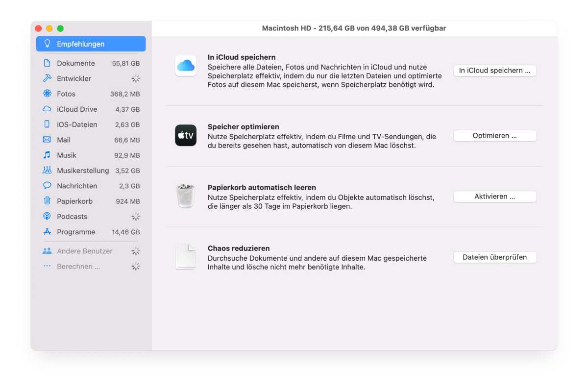Click the black Apple TV app icon
This screenshot has width=588, height=391.
click(186, 135)
